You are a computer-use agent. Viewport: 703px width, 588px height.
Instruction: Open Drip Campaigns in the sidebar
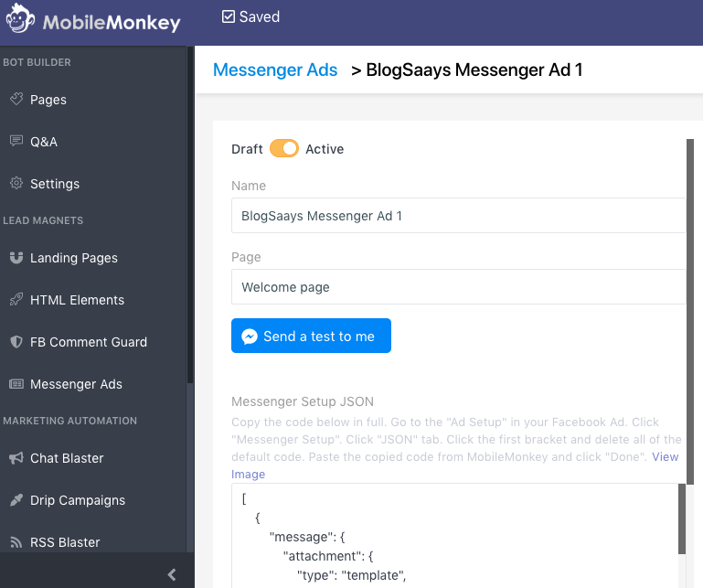(78, 500)
